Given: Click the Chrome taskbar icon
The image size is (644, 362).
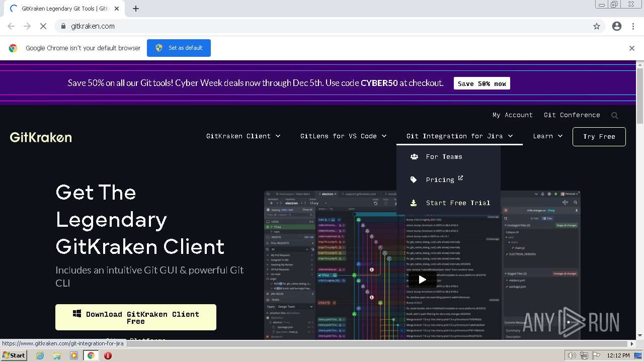Looking at the screenshot, I should pos(91,355).
